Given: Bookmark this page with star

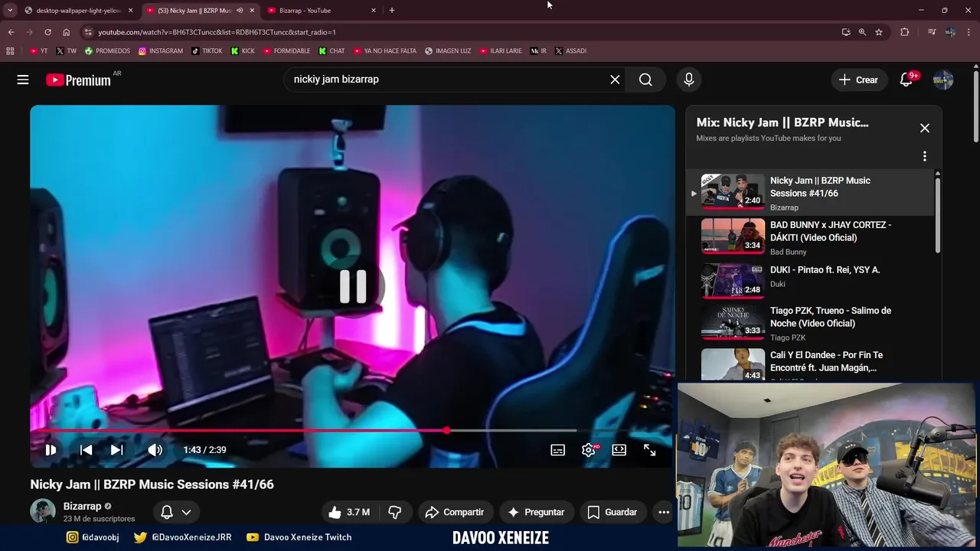Looking at the screenshot, I should pyautogui.click(x=879, y=32).
